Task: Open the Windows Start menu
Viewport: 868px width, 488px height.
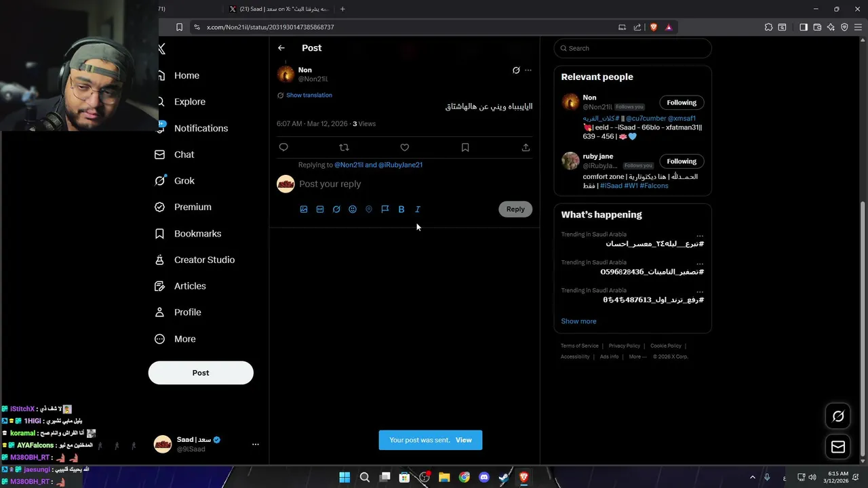Action: (x=344, y=477)
